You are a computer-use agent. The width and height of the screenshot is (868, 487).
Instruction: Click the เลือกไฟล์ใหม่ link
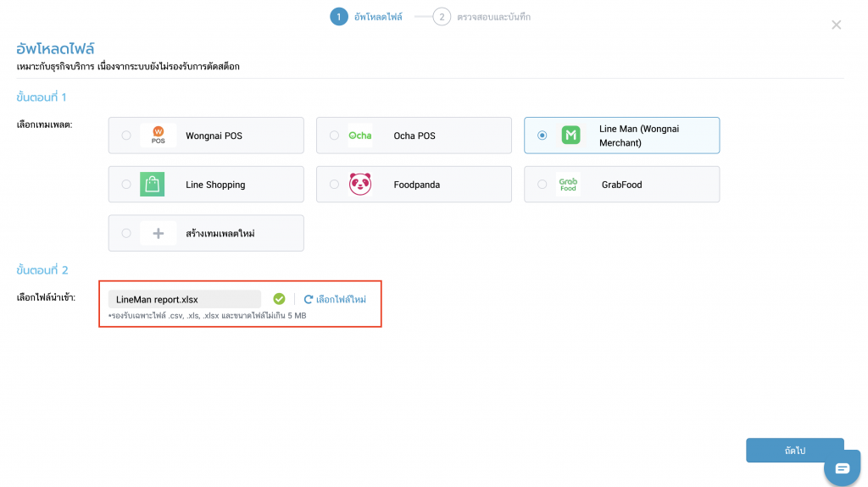coord(341,299)
